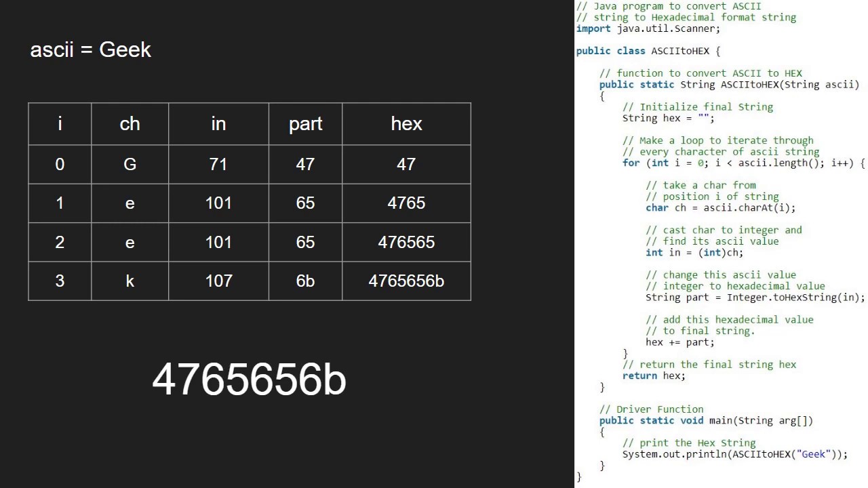This screenshot has height=488, width=868.
Task: Click the "// Driver Function" comment
Action: coord(652,409)
